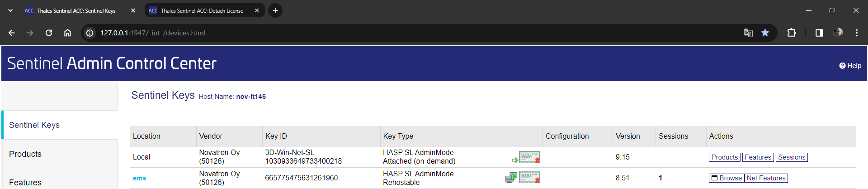Image resolution: width=868 pixels, height=189 pixels.
Task: Toggle the browser side panel icon
Action: [819, 33]
